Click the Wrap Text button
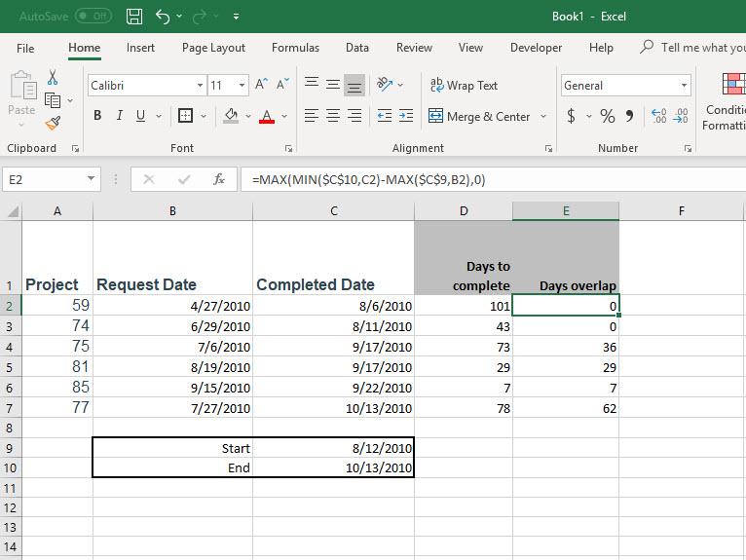This screenshot has width=746, height=560. pos(464,86)
